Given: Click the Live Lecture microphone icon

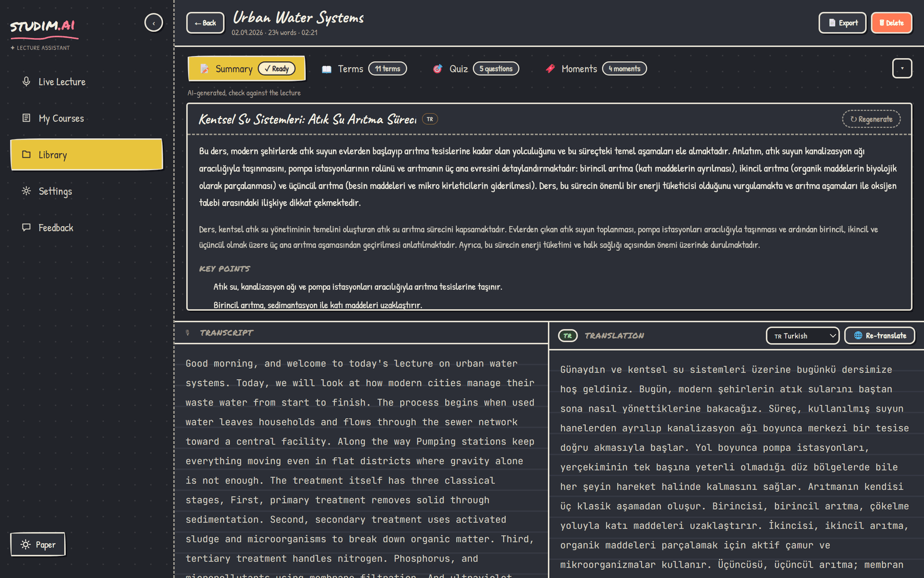Looking at the screenshot, I should pyautogui.click(x=26, y=81).
